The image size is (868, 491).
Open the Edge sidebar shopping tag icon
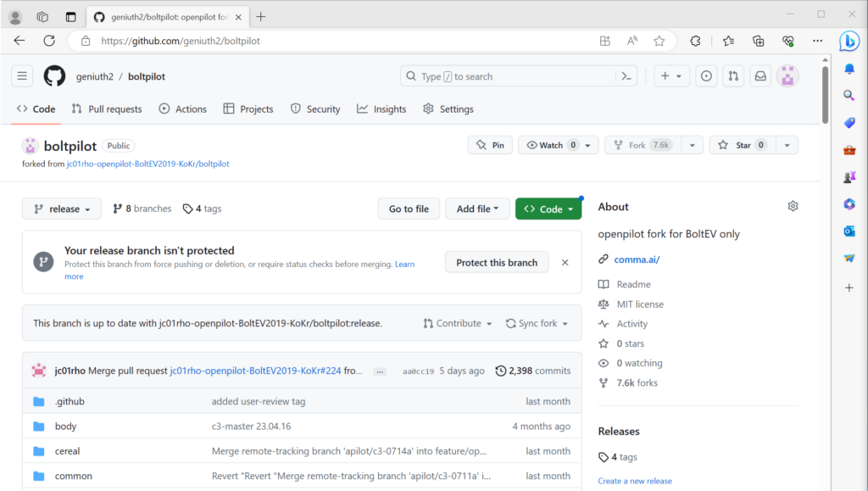click(x=849, y=123)
